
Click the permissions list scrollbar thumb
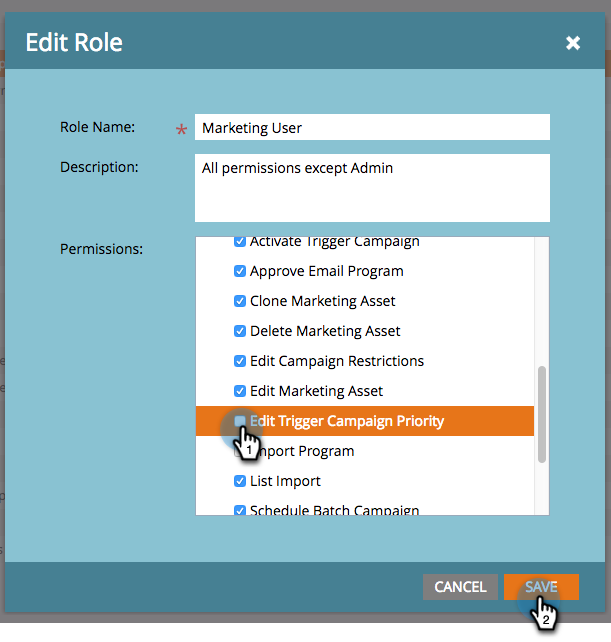542,413
